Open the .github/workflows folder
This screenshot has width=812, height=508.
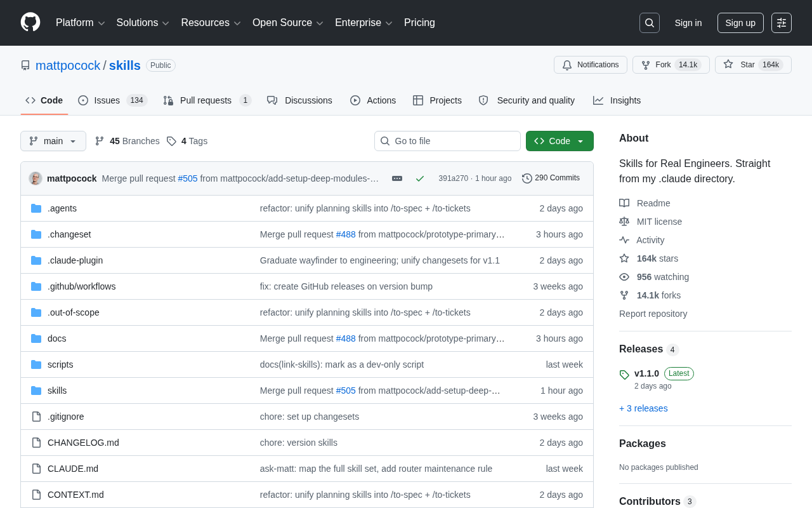(x=82, y=286)
